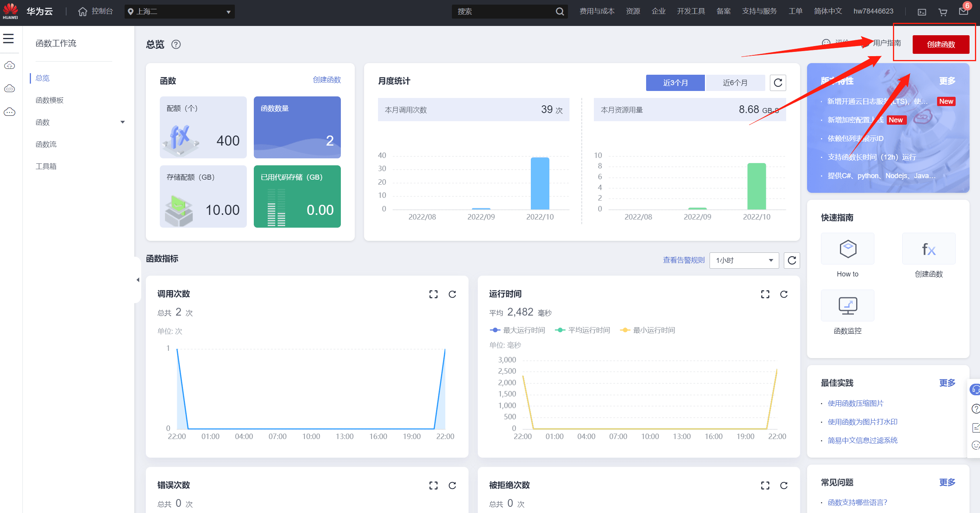
Task: Refresh the 运行时间 chart
Action: pos(784,294)
